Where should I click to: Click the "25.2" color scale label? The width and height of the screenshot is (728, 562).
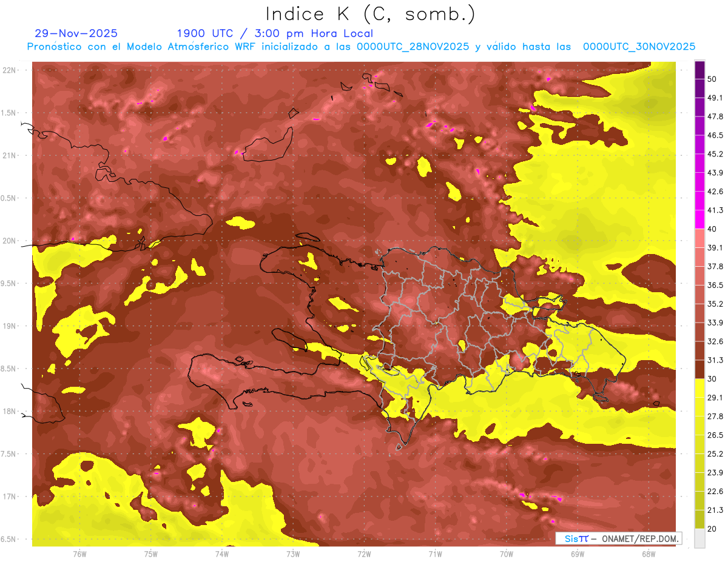[715, 453]
